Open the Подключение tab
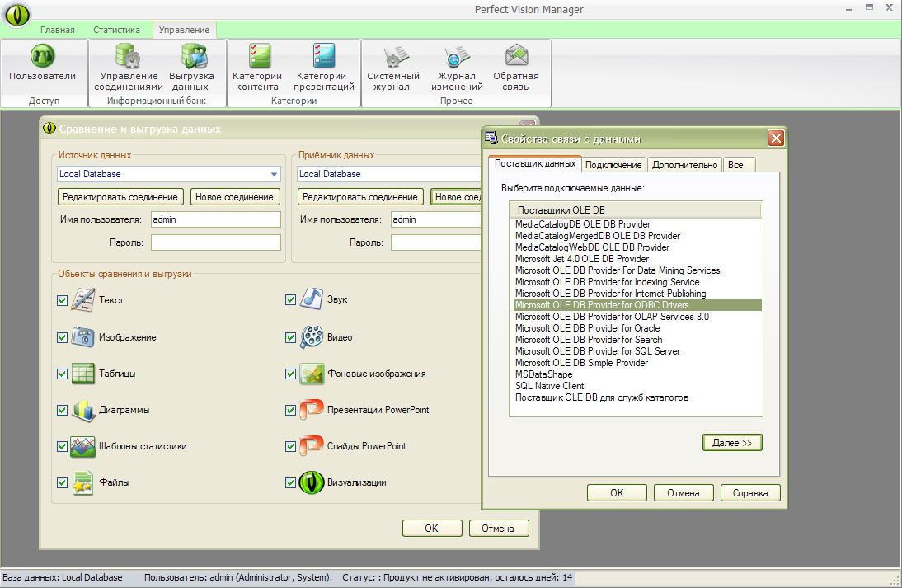This screenshot has width=902, height=588. 613,165
